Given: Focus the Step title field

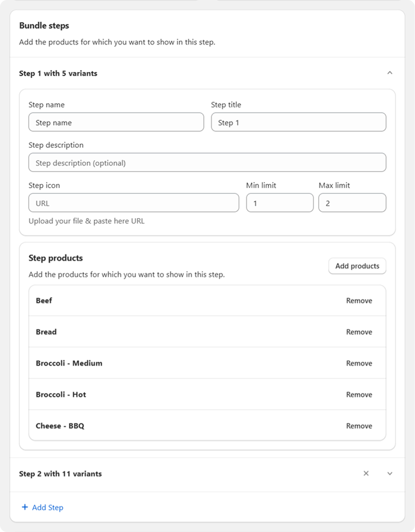Looking at the screenshot, I should point(298,122).
